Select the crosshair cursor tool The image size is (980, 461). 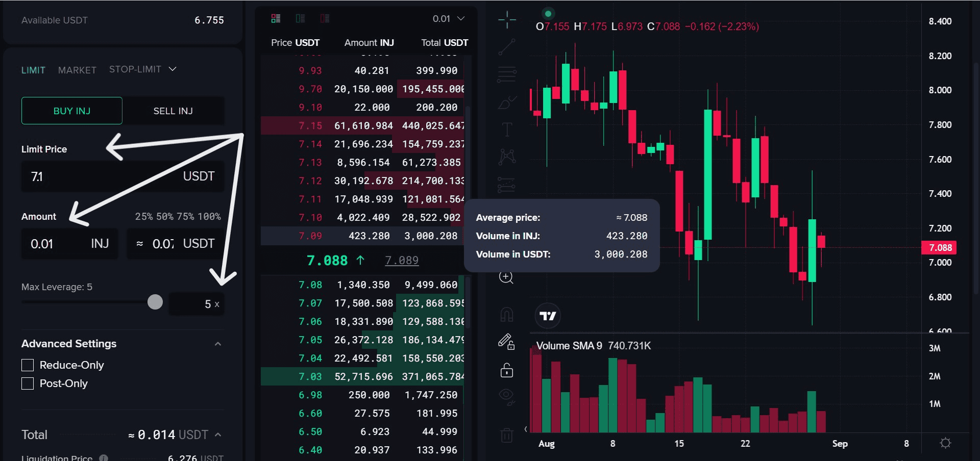pos(507,20)
